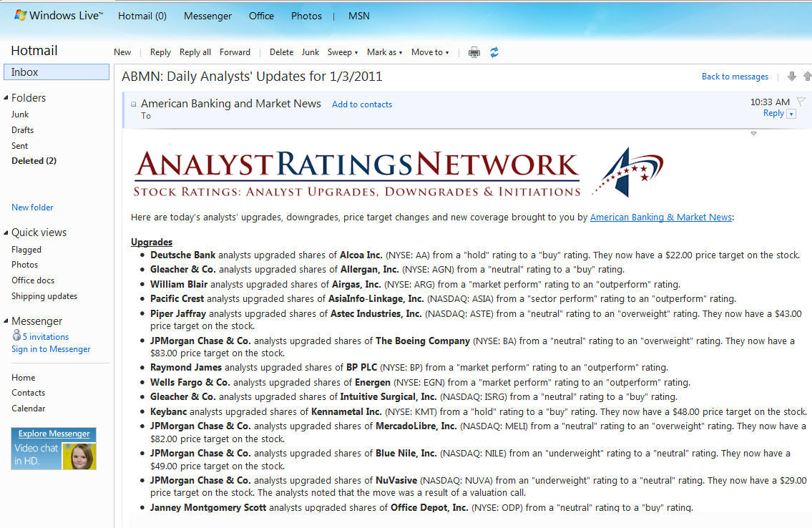
Task: Click 'Raymond James' in the upgrades list
Action: [186, 368]
